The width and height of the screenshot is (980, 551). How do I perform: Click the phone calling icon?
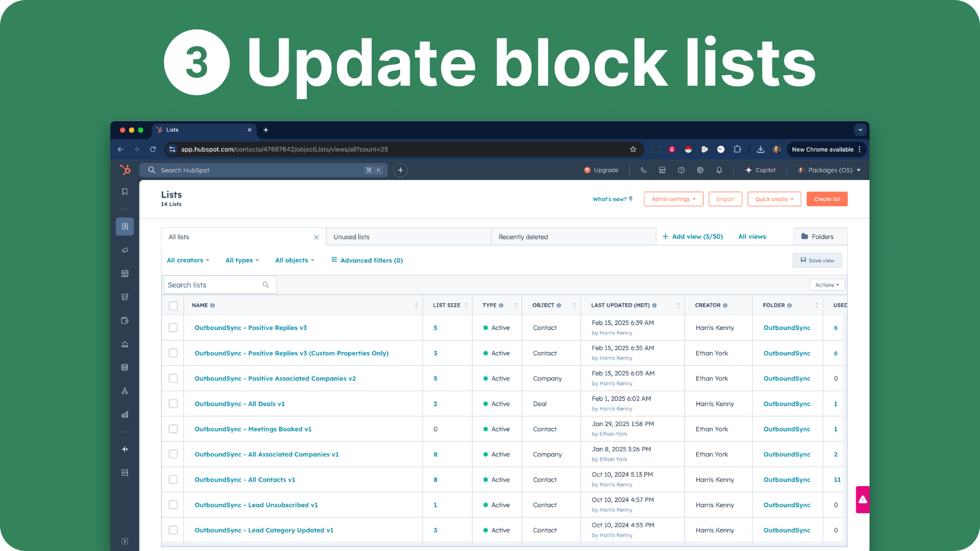pos(643,170)
